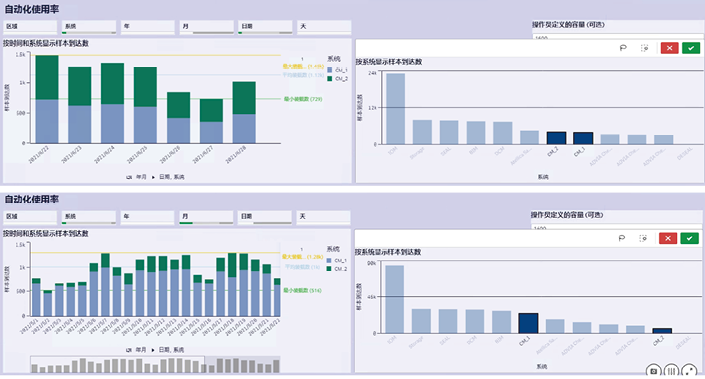
Task: Open 系统 filter pane above the June chart
Action: pyautogui.click(x=89, y=27)
